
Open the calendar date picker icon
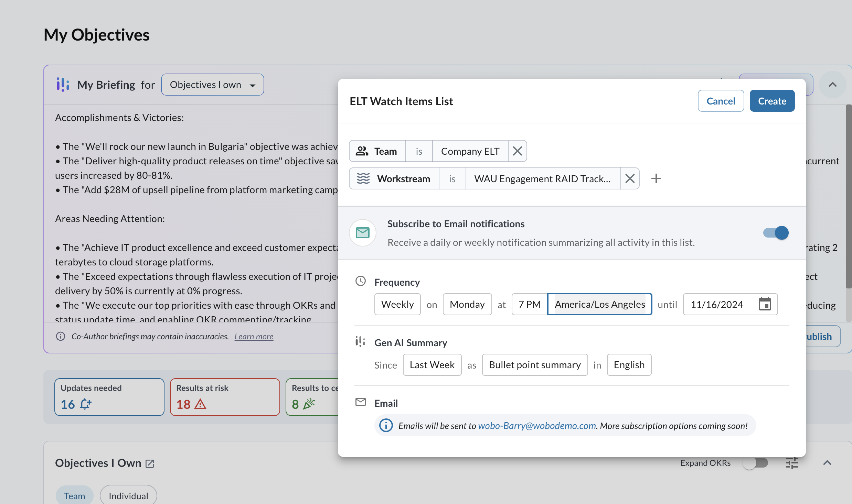coord(765,304)
